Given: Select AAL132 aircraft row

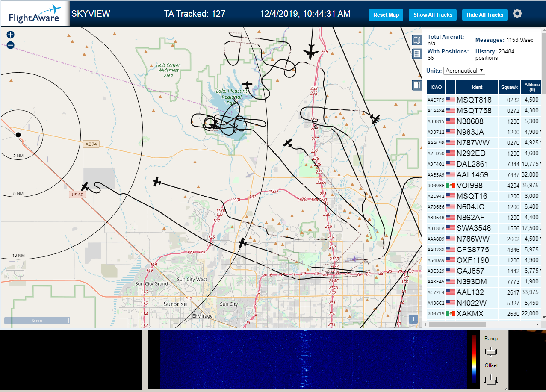Looking at the screenshot, I should (484, 292).
